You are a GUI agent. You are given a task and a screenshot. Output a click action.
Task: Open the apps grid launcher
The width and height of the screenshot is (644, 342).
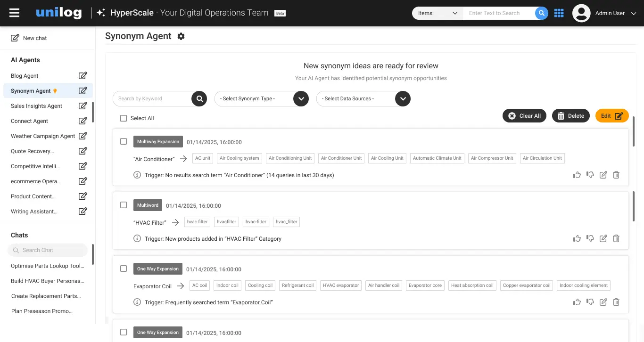(x=559, y=13)
